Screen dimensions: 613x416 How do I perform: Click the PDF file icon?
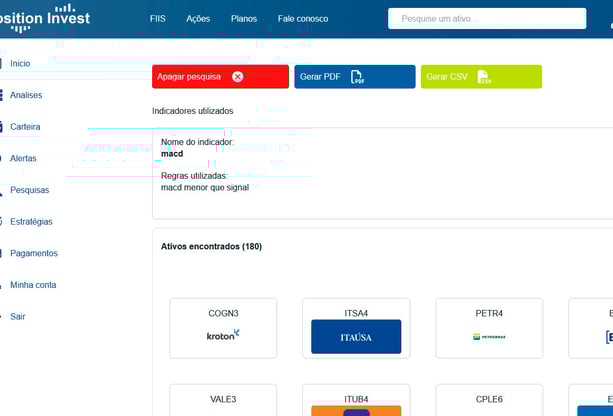[357, 77]
